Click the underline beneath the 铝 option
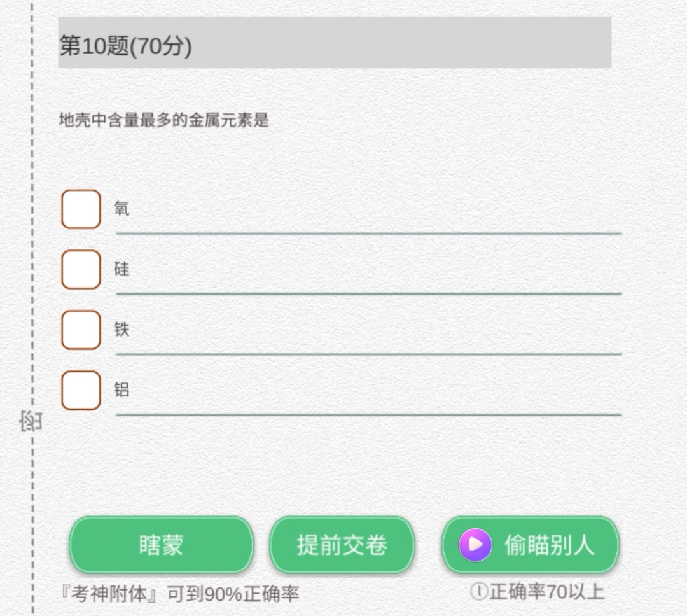The height and width of the screenshot is (616, 687). [369, 414]
